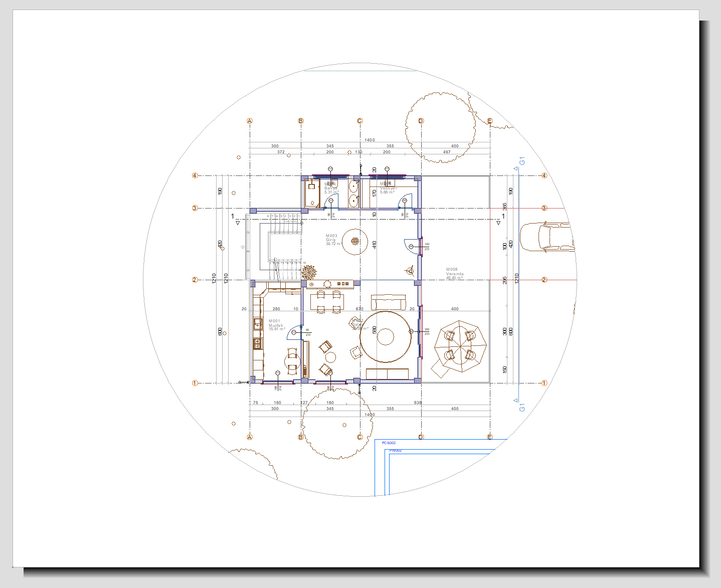The image size is (721, 588).
Task: Select the 1400 overall dimension below the plan
Action: tap(370, 415)
